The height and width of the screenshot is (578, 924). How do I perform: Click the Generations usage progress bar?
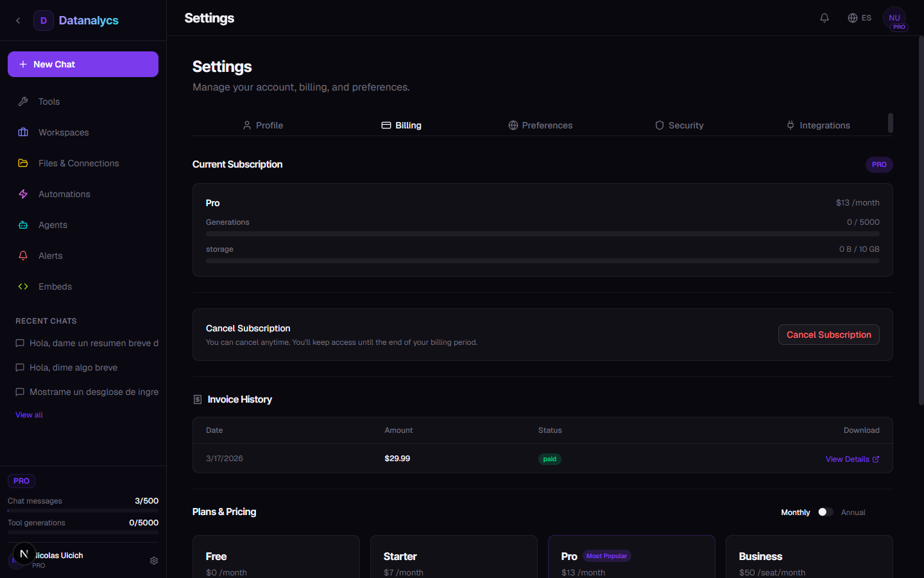(542, 234)
